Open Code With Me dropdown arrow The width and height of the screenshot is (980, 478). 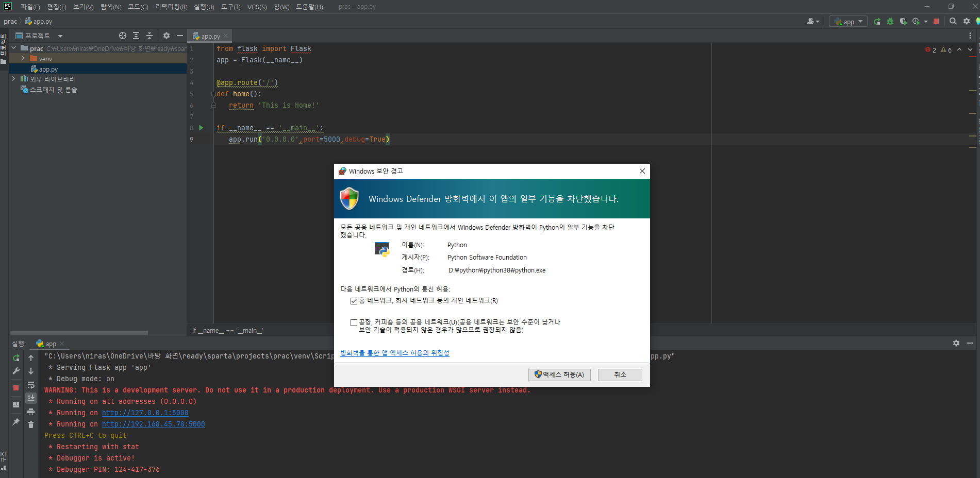click(x=818, y=22)
